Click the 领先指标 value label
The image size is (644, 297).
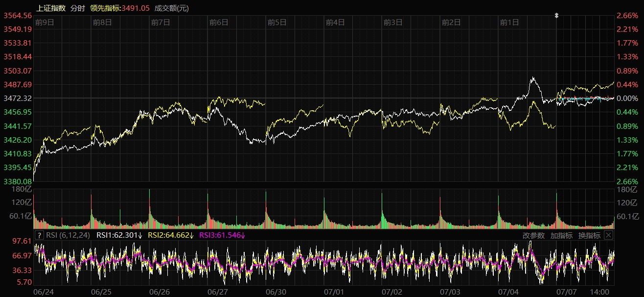pyautogui.click(x=120, y=8)
